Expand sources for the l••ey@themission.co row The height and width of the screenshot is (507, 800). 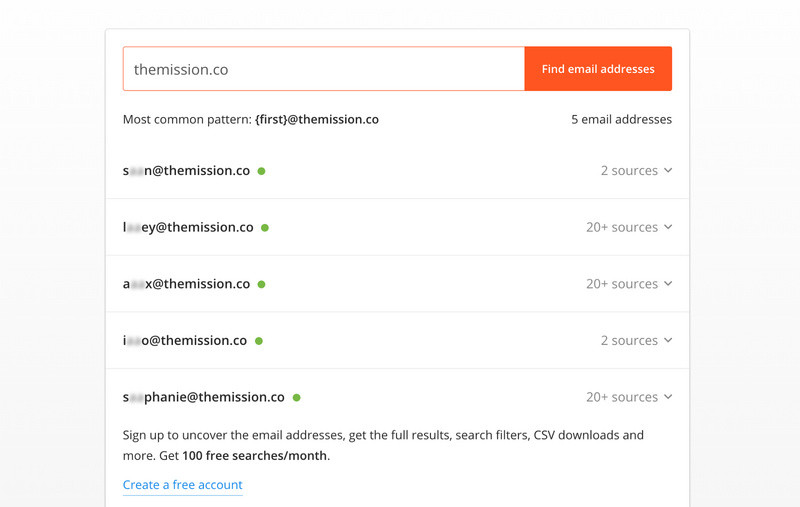[668, 227]
